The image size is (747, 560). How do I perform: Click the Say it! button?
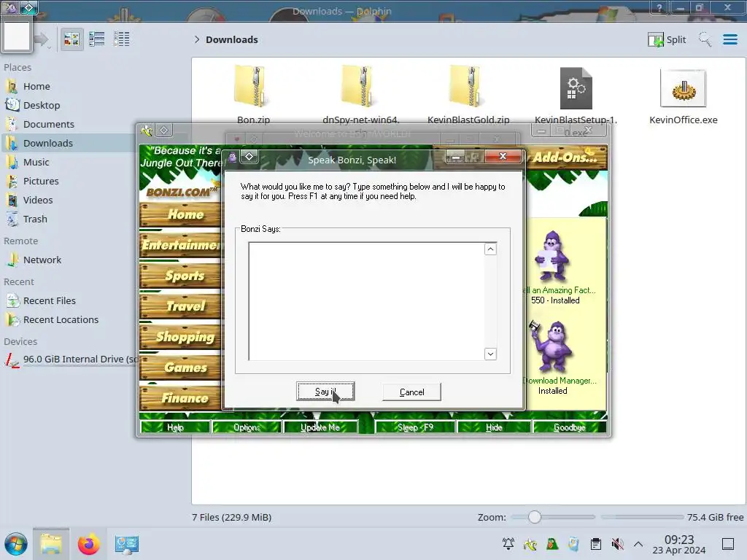click(x=325, y=392)
